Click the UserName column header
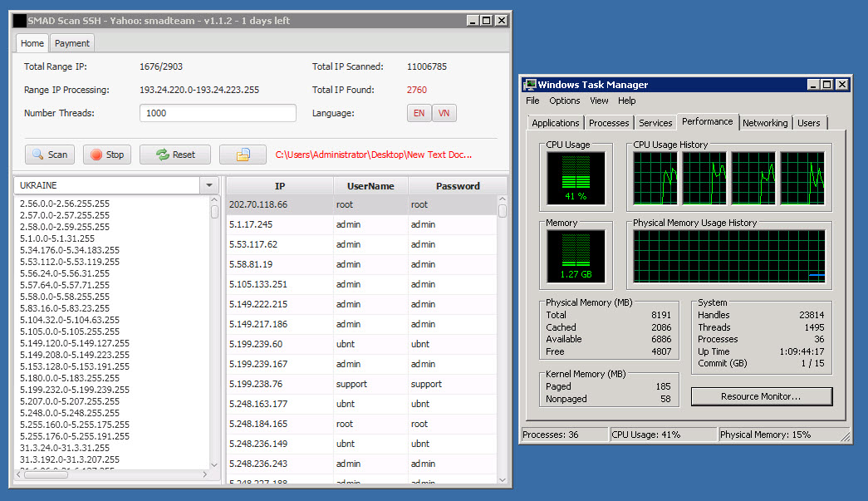Viewport: 868px width, 501px height. (x=371, y=186)
